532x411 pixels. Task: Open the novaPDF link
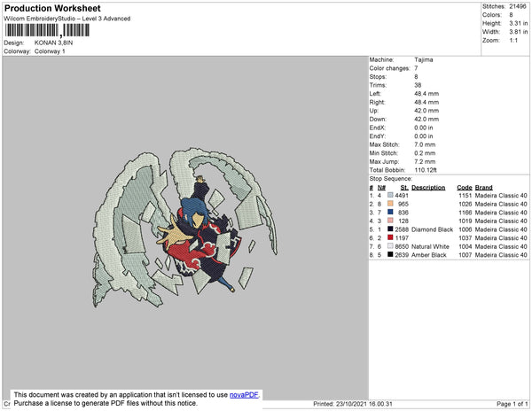(244, 395)
